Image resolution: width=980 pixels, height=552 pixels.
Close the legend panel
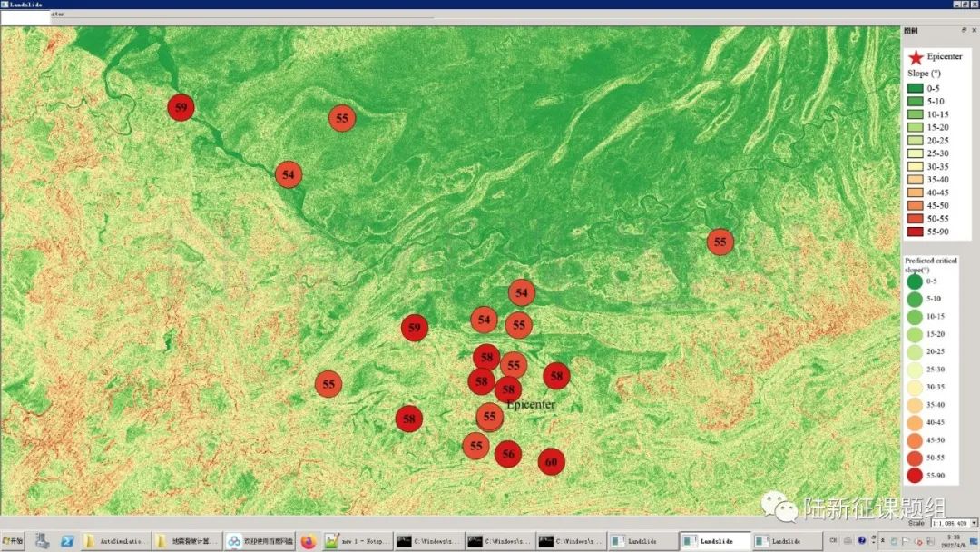974,30
